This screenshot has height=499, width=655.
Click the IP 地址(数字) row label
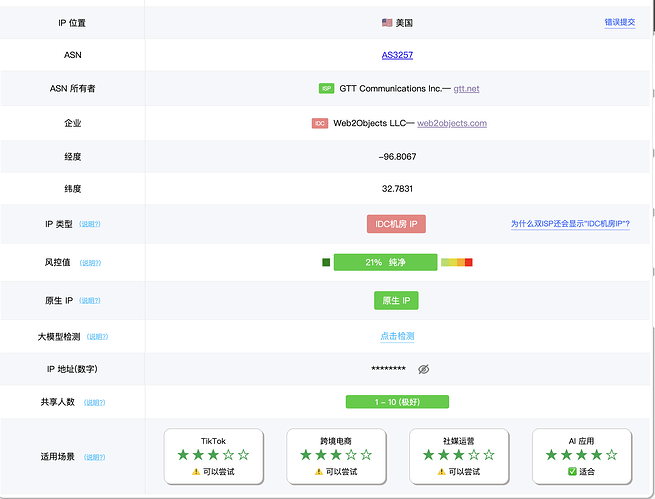click(x=72, y=369)
